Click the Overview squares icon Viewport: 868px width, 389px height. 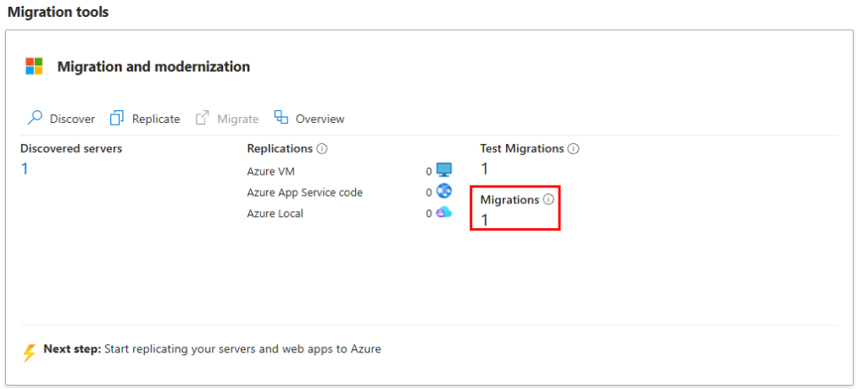[281, 117]
